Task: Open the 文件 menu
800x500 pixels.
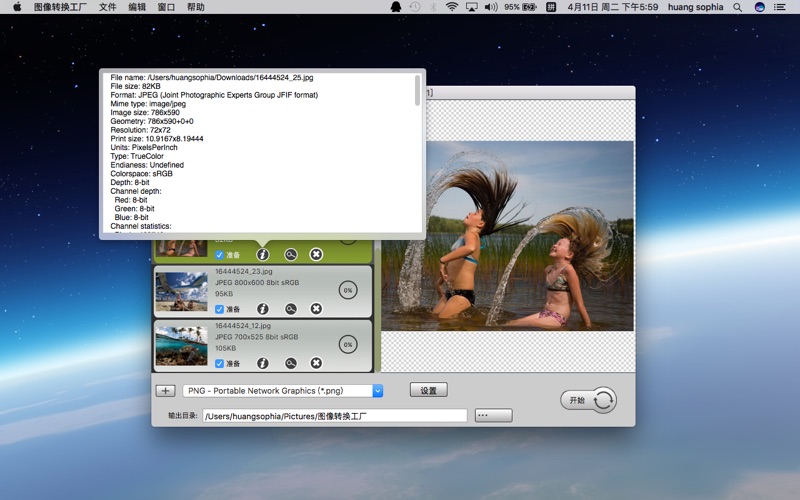Action: coord(107,7)
